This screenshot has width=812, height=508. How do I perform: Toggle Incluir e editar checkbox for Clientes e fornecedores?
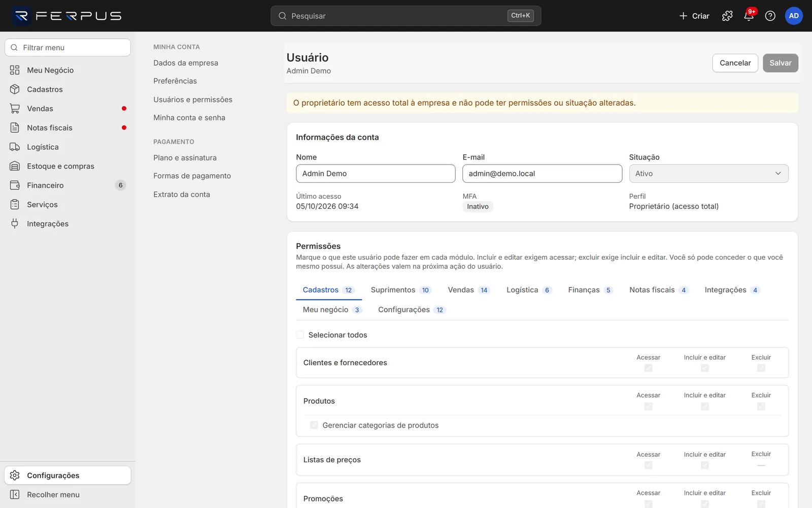click(x=704, y=368)
